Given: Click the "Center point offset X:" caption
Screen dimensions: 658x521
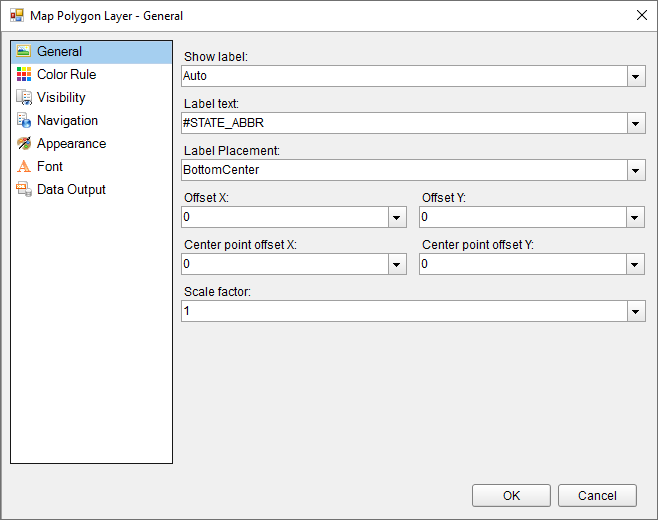Looking at the screenshot, I should pos(240,245).
